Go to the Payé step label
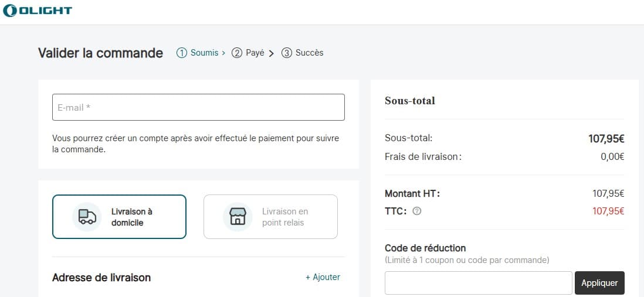The height and width of the screenshot is (297, 644). [255, 53]
